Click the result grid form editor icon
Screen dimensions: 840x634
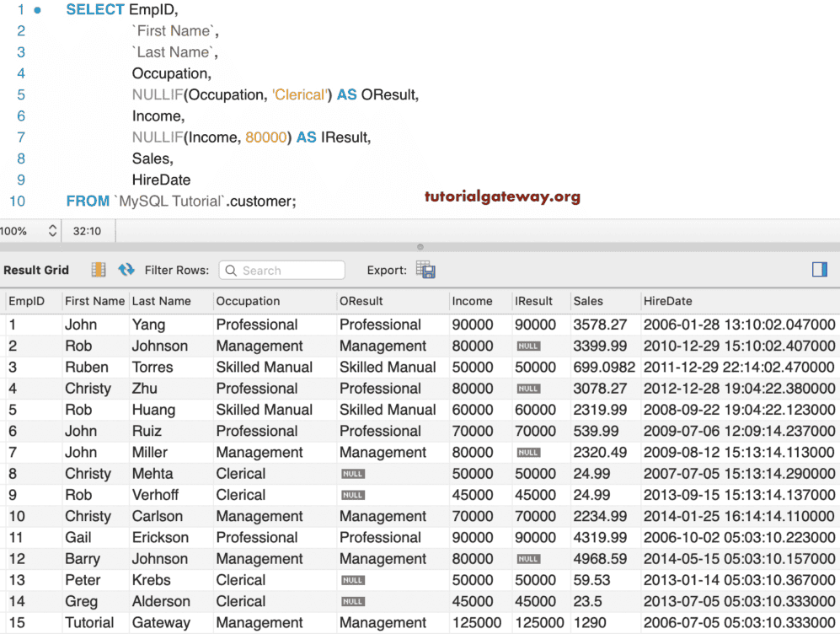pos(99,270)
